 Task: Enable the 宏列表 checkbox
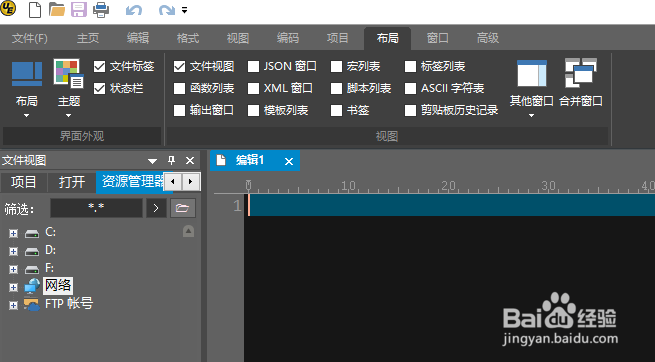pos(336,66)
